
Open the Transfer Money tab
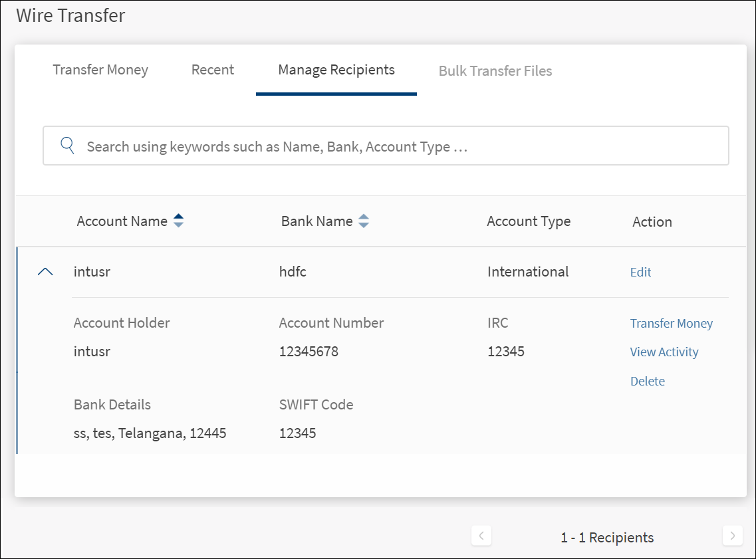[100, 70]
